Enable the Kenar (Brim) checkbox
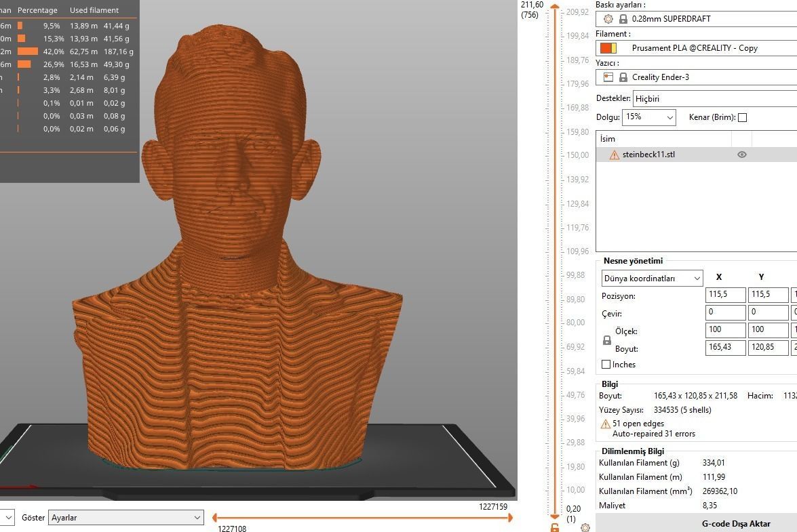 pyautogui.click(x=742, y=117)
